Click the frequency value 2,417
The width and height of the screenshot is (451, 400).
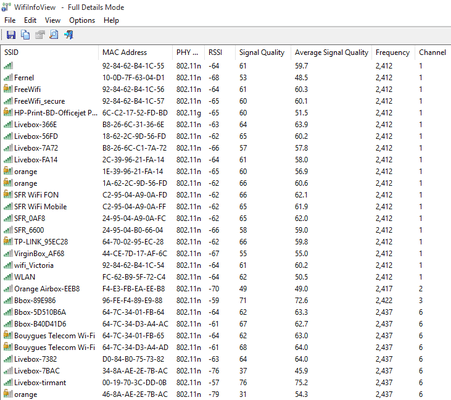click(x=384, y=289)
